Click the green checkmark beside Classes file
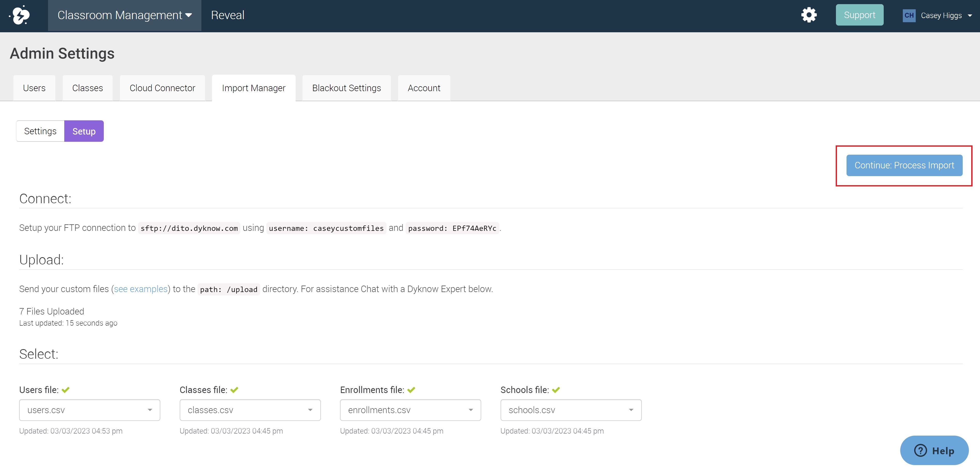This screenshot has height=471, width=980. tap(234, 390)
